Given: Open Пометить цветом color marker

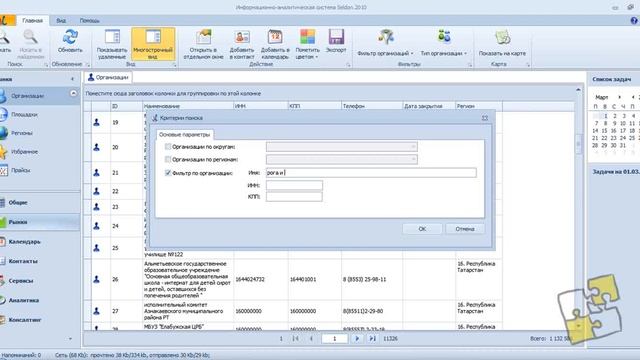Looking at the screenshot, I should (x=307, y=44).
